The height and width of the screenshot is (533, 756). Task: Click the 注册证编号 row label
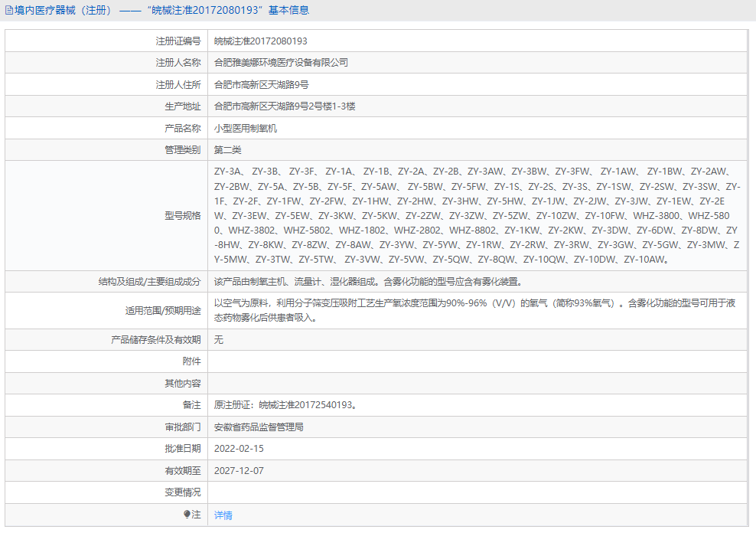pyautogui.click(x=178, y=41)
